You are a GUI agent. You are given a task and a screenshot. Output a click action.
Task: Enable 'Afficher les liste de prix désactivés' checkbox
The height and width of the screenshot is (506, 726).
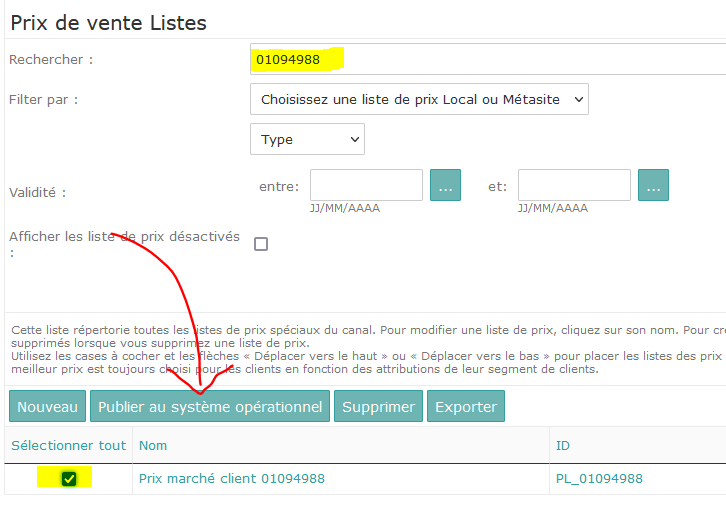[x=261, y=244]
